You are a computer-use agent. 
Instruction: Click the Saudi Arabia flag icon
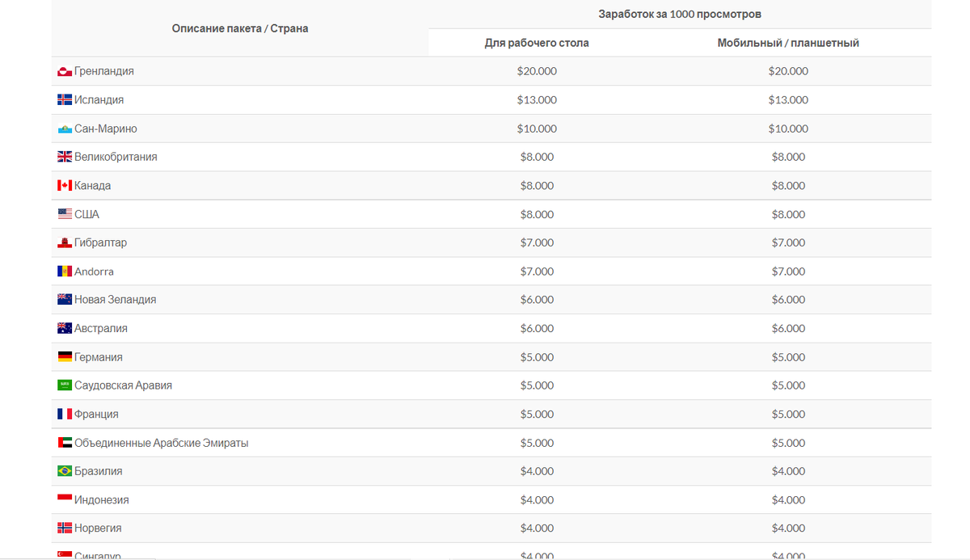65,385
